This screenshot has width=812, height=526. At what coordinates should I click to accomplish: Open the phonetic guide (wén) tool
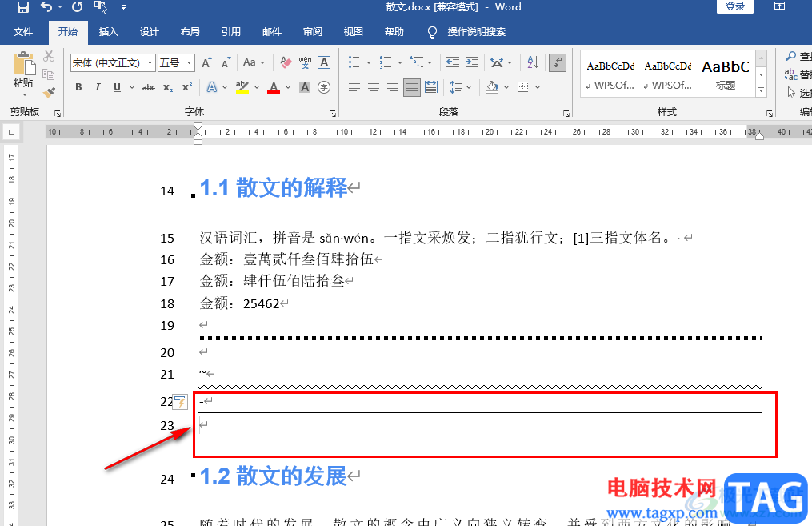pyautogui.click(x=305, y=62)
